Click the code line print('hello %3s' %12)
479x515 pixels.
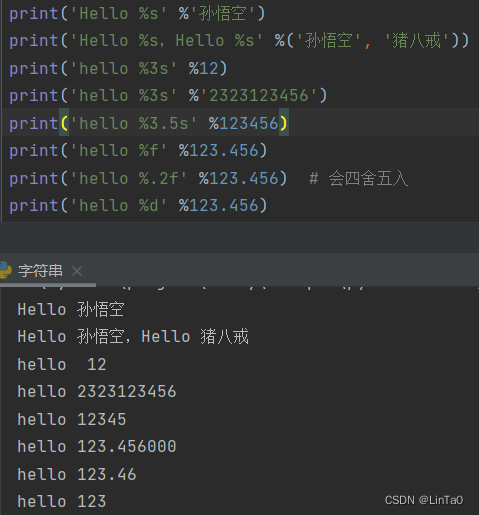(x=118, y=69)
